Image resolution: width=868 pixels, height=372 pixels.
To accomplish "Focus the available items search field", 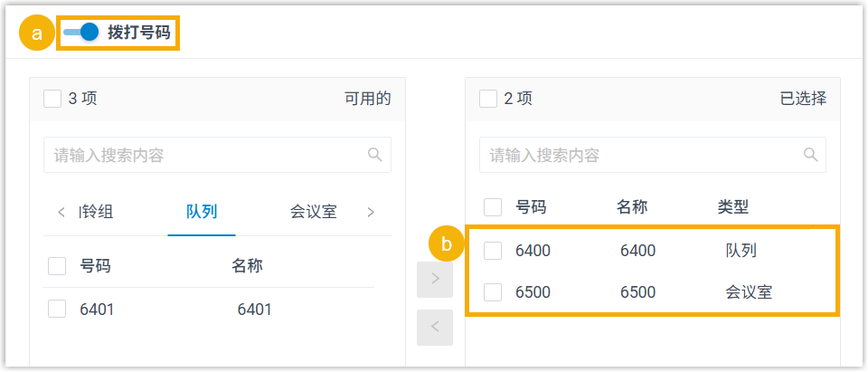I will [x=208, y=155].
